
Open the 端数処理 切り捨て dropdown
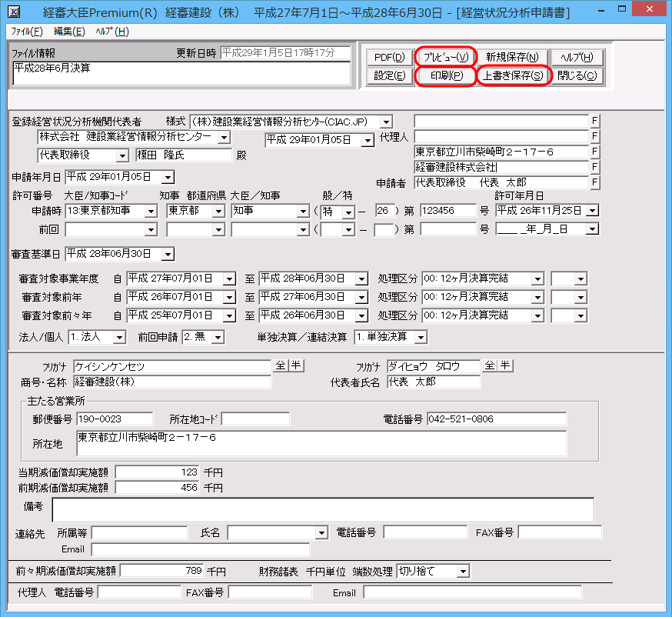tap(462, 571)
